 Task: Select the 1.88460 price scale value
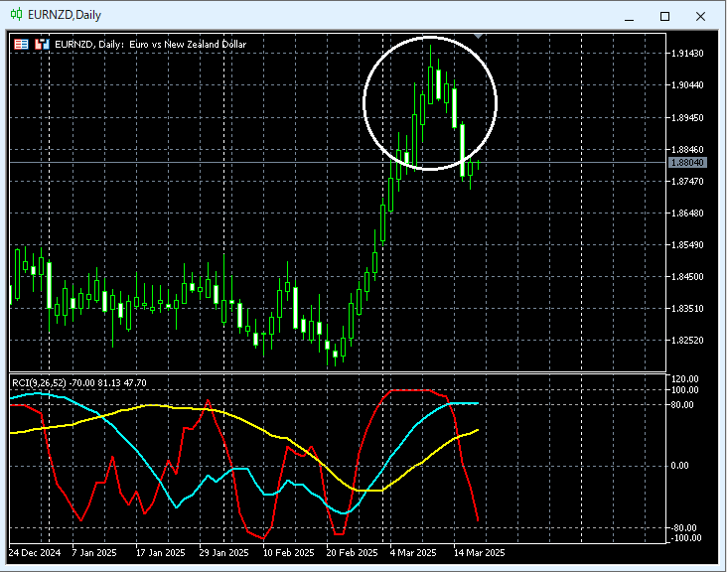tap(687, 150)
